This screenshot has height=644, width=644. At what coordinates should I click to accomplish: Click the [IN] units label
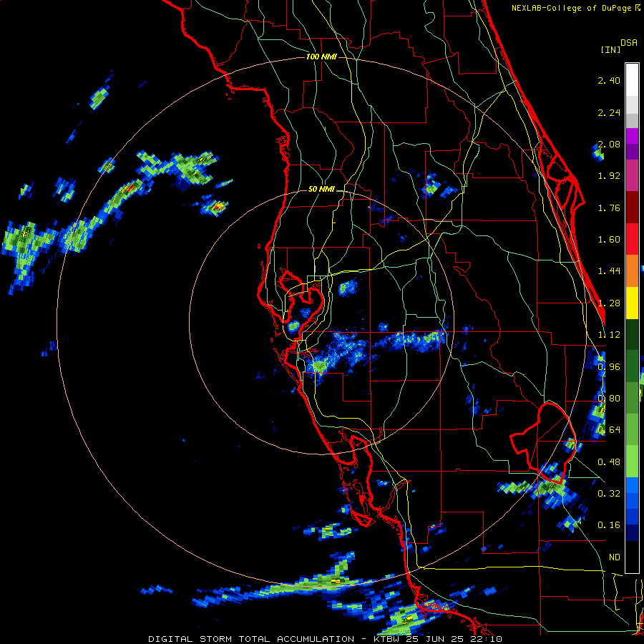(610, 49)
